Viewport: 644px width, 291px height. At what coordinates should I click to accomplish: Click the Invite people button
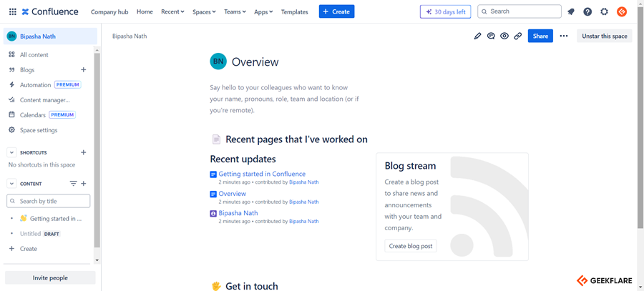pyautogui.click(x=50, y=278)
